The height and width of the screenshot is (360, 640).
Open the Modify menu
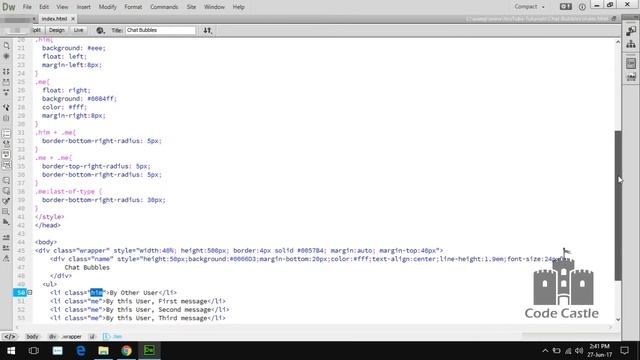107,7
